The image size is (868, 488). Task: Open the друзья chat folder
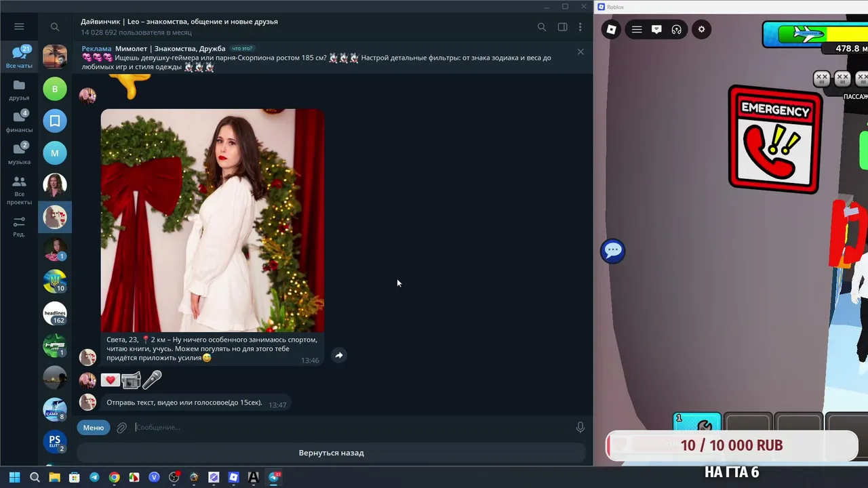coord(19,89)
